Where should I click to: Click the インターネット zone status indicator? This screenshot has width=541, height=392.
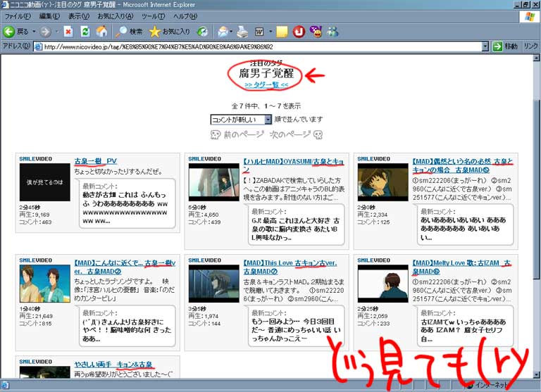[487, 385]
